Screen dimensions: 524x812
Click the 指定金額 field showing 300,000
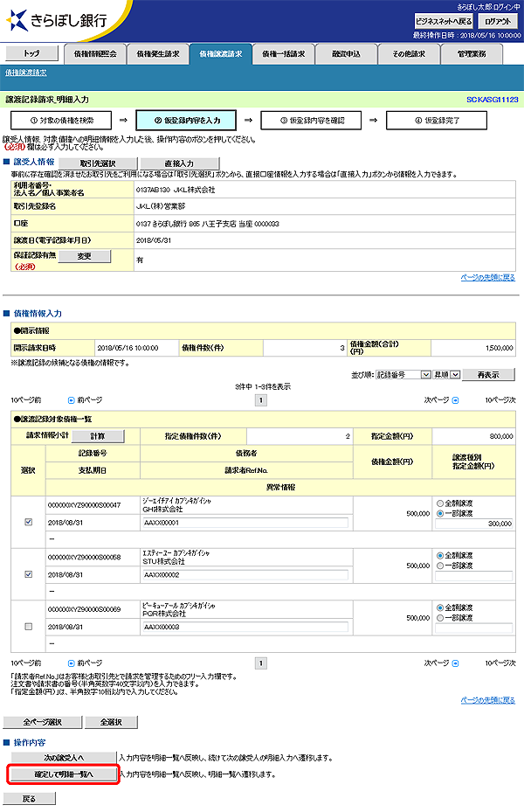pos(474,524)
